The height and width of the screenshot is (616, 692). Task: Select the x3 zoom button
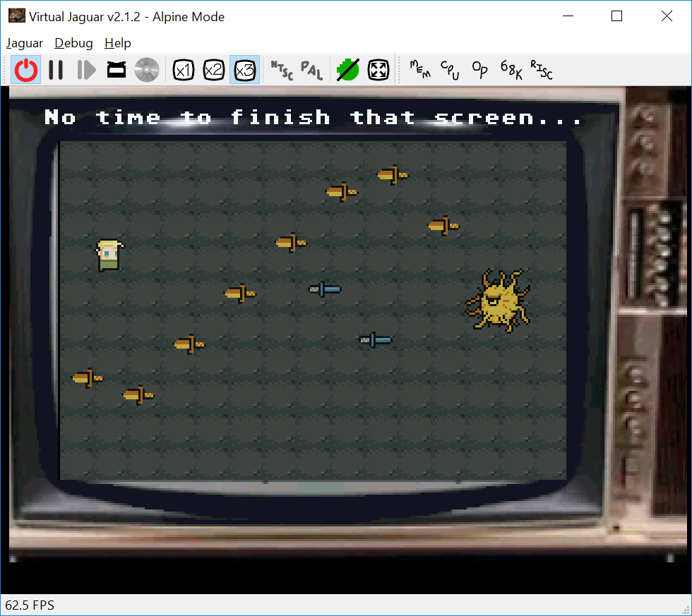244,70
